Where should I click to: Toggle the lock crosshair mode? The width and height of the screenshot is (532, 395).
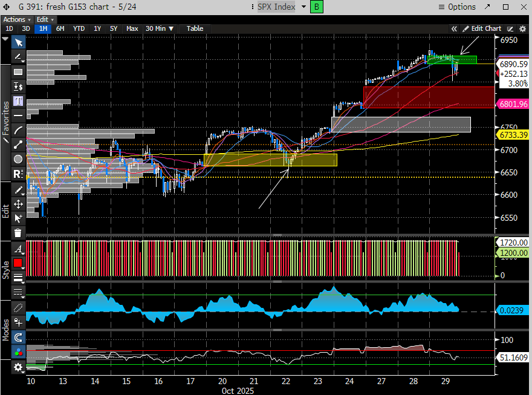(x=18, y=322)
